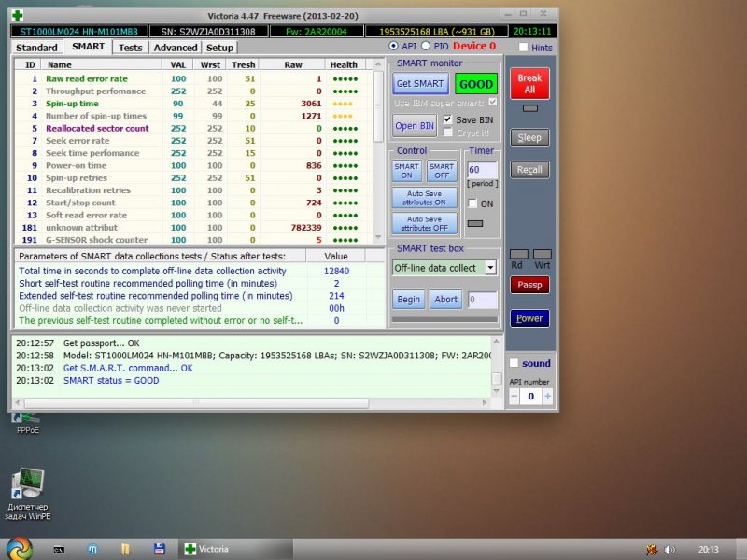Screen dimensions: 747x560
Task: Open the PPPoE desktop shortcut
Action: click(x=26, y=422)
